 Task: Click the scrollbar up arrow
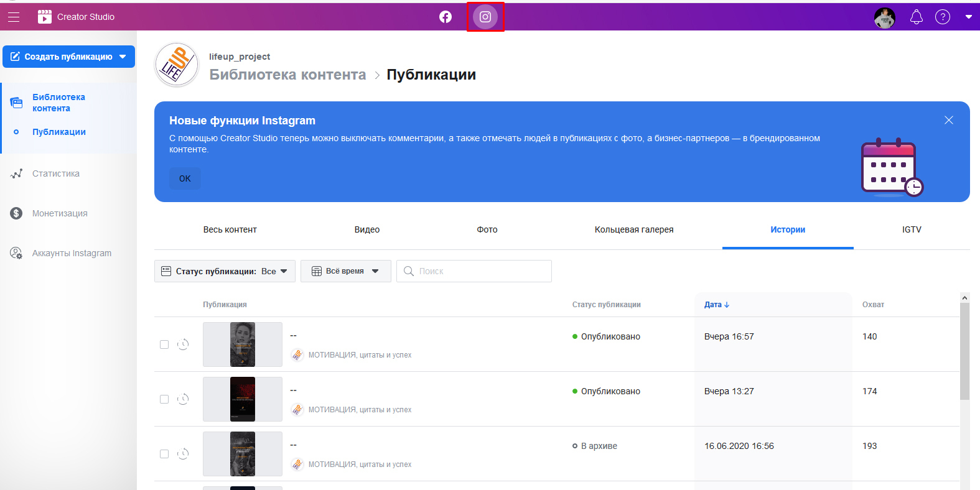[x=964, y=298]
